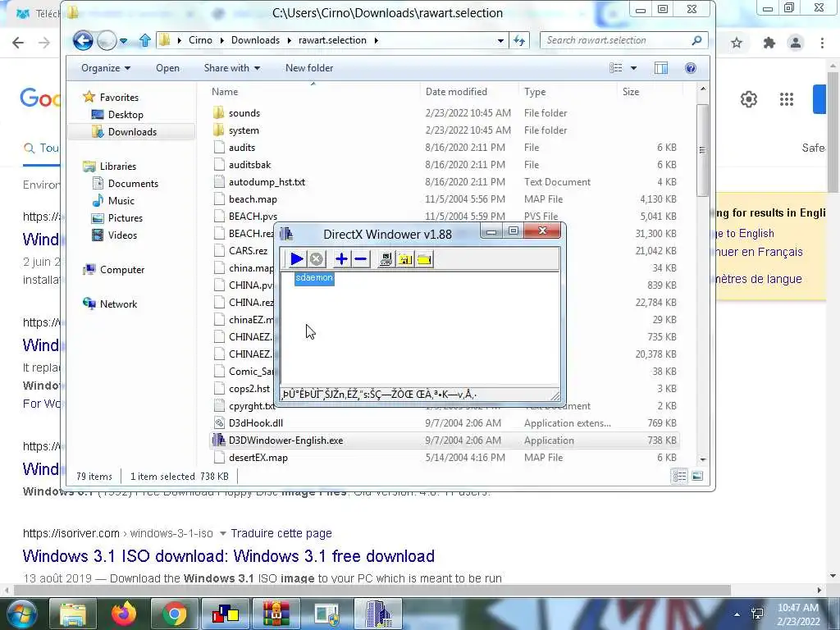Open the Pictures library

click(x=126, y=218)
